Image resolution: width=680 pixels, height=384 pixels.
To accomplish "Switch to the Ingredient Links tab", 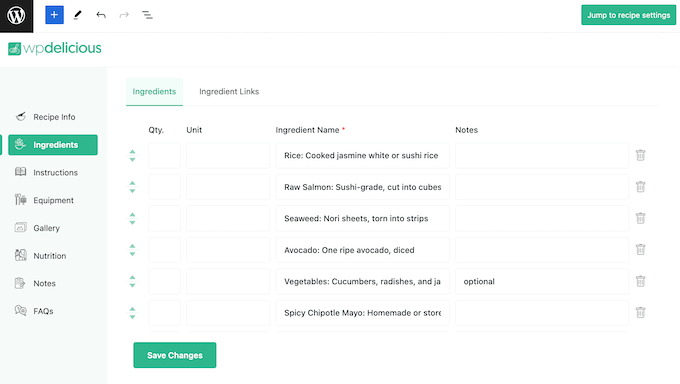I will click(229, 92).
